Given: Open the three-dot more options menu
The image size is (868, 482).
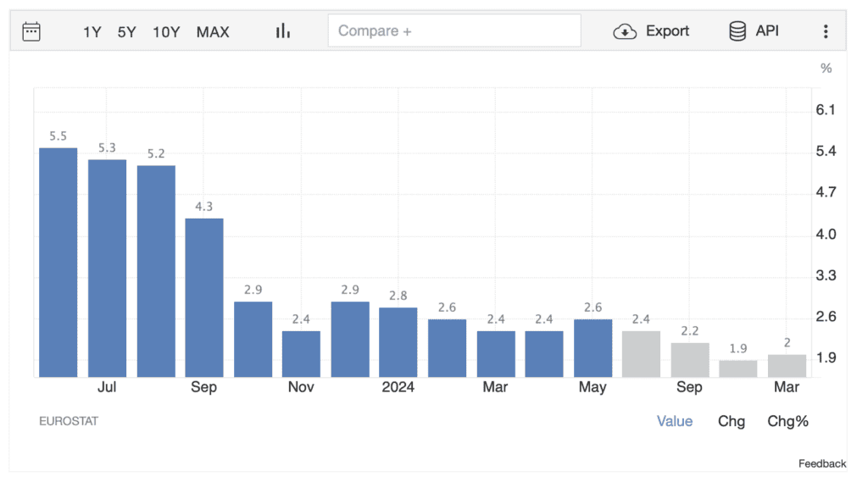Looking at the screenshot, I should click(826, 31).
